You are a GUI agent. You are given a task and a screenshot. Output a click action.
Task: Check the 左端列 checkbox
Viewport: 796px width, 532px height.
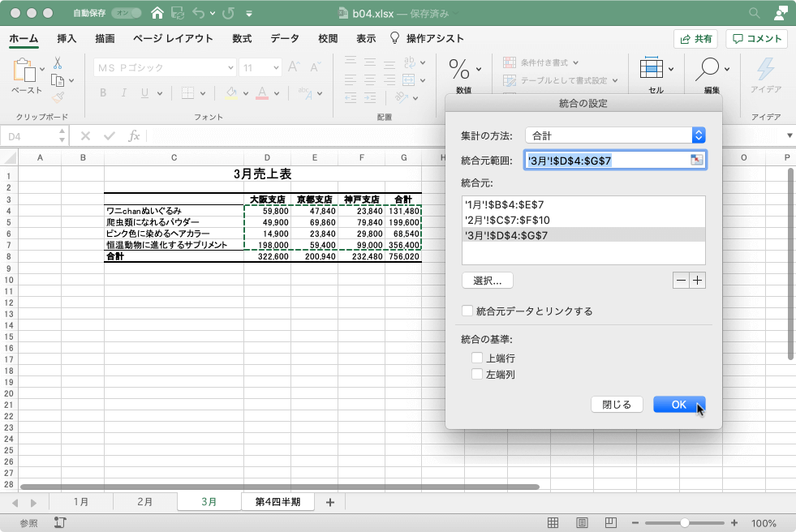[x=476, y=375]
